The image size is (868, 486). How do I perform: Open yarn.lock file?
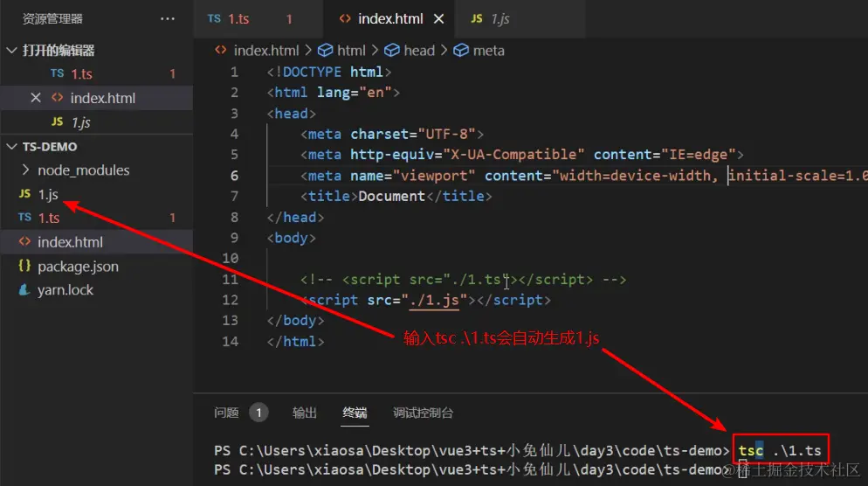(96, 290)
